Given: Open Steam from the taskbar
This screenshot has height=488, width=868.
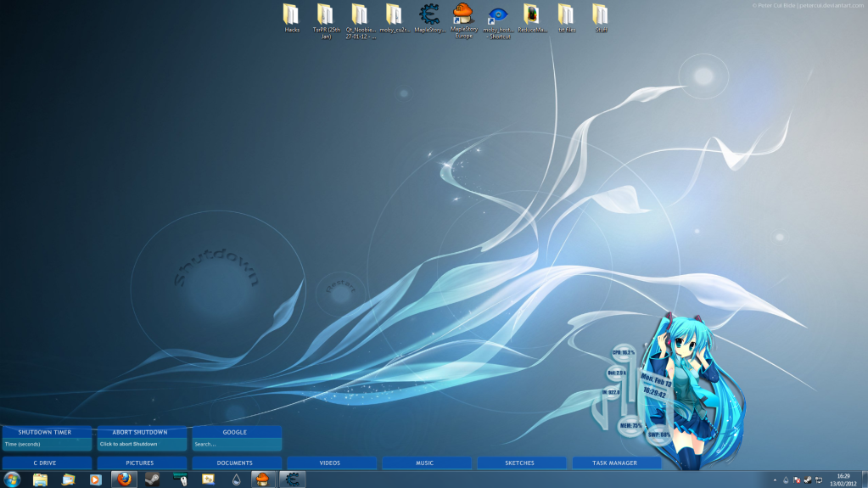Looking at the screenshot, I should (x=152, y=480).
